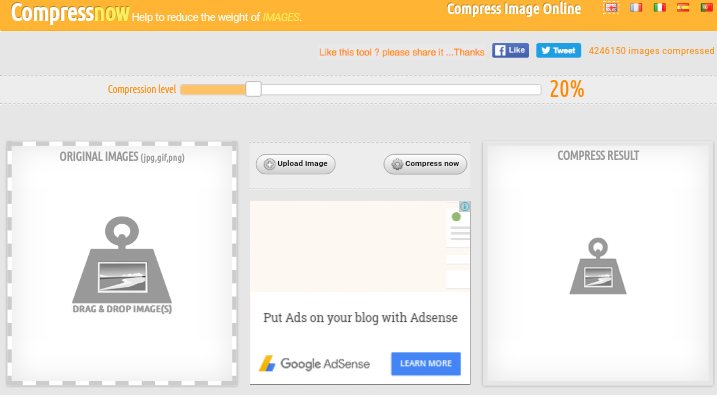Open the AdChoices info icon
The image size is (717, 395).
tap(465, 207)
